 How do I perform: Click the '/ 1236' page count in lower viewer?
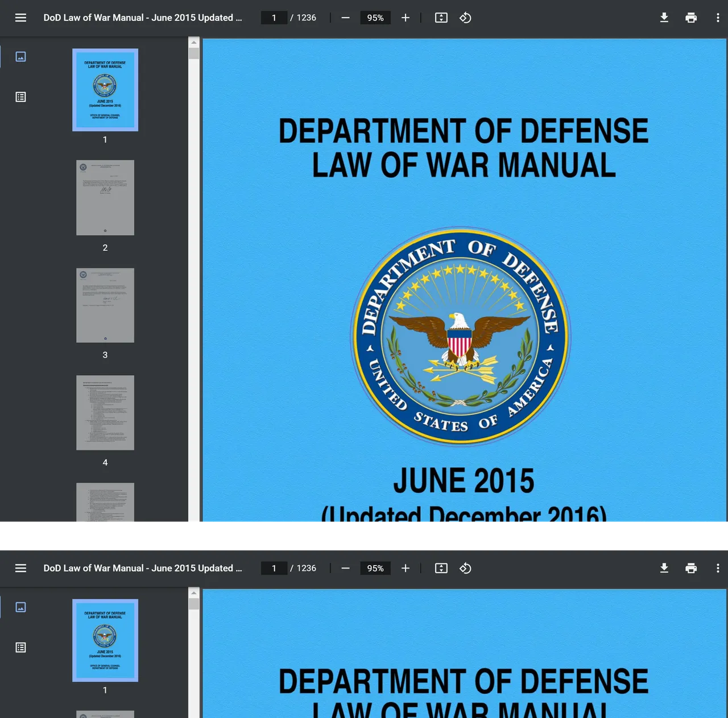coord(303,568)
